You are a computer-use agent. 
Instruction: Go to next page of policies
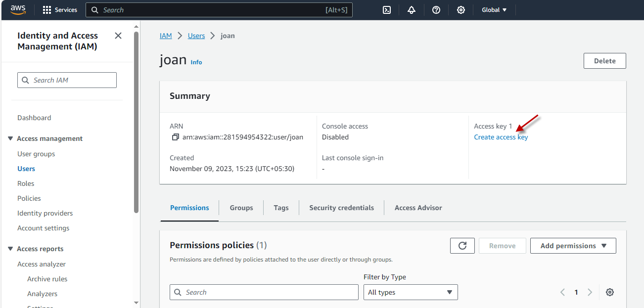pos(590,292)
